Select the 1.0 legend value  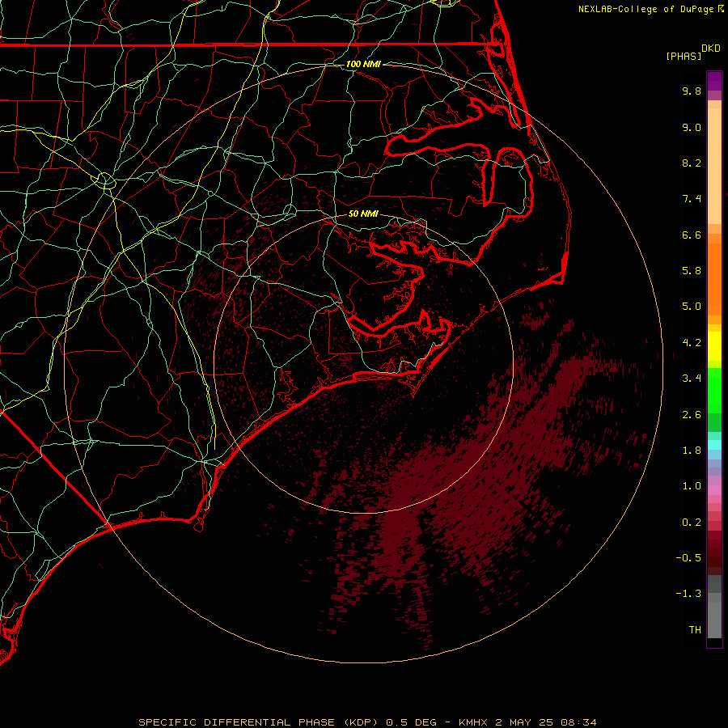point(692,486)
